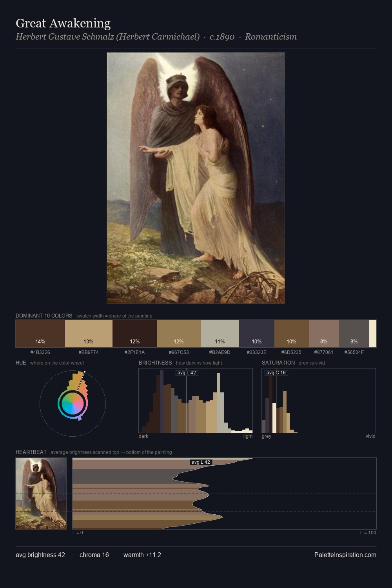Click 'avg brightness 42' in the footer
The width and height of the screenshot is (392, 588).
pos(40,555)
